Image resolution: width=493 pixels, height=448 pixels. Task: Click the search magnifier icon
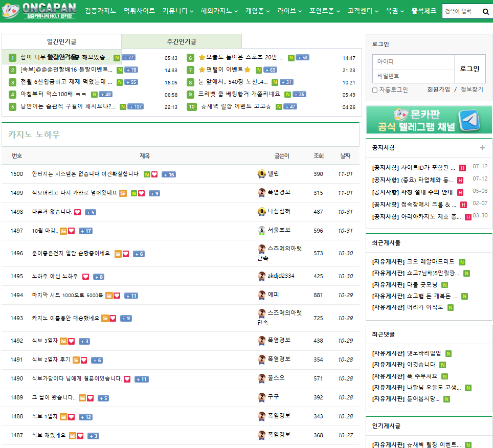[485, 11]
